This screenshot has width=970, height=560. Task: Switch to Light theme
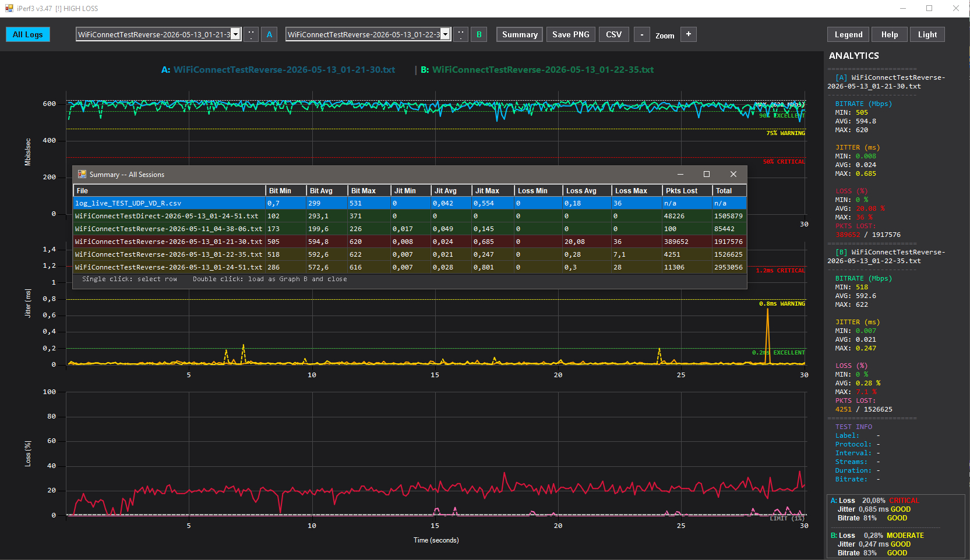(x=927, y=34)
